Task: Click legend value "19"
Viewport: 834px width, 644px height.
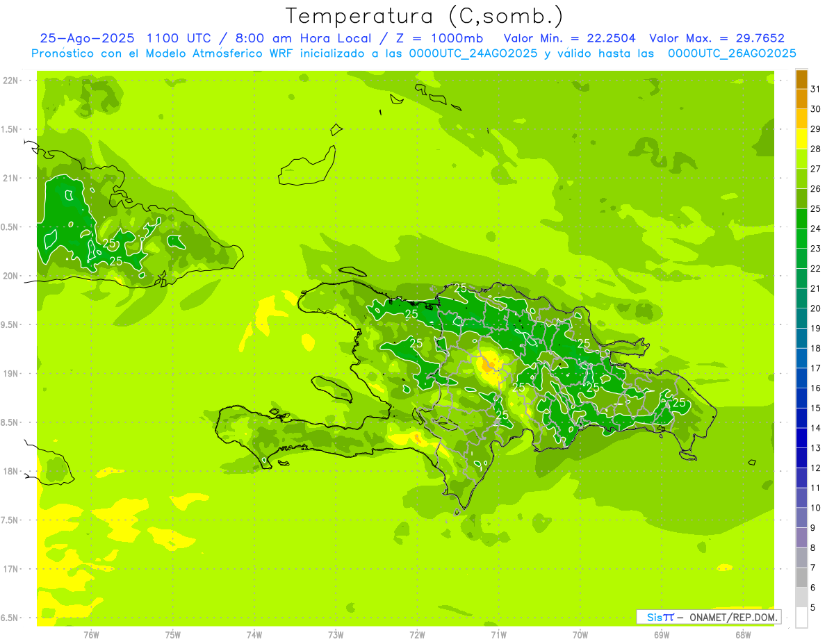Action: tap(816, 329)
